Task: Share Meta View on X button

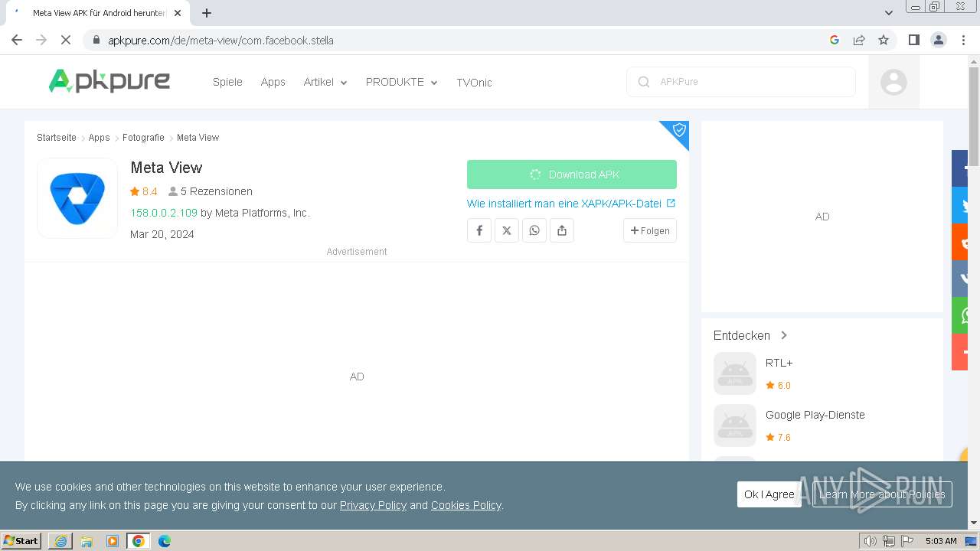Action: (507, 230)
